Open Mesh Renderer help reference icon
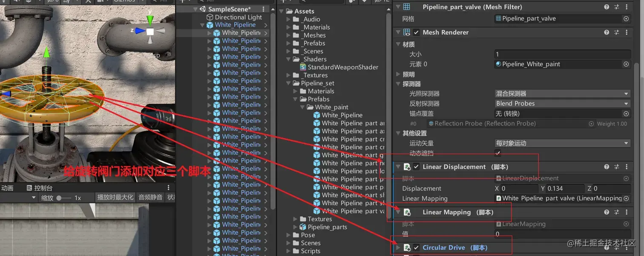 [x=607, y=32]
